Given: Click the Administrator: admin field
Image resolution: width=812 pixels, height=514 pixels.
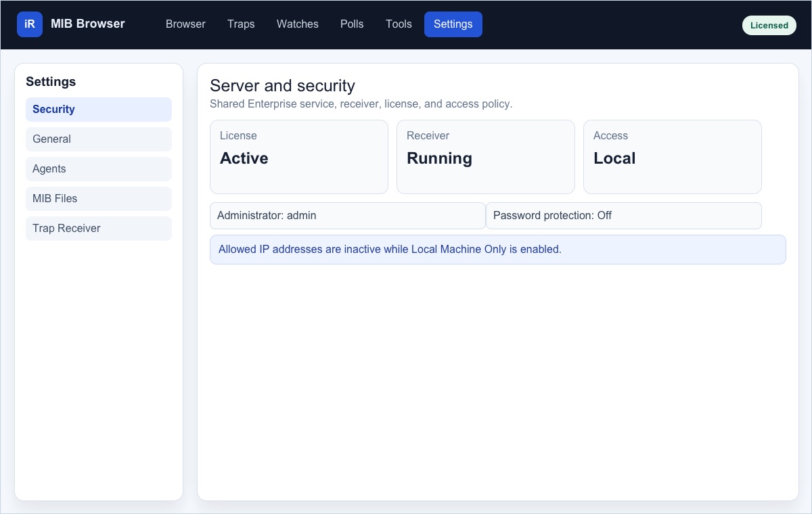Looking at the screenshot, I should tap(348, 216).
